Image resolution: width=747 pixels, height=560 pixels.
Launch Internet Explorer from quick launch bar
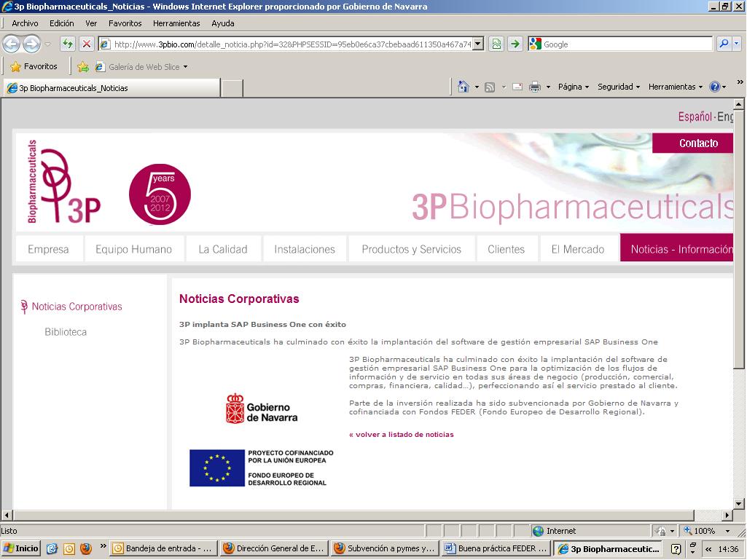pos(52,548)
